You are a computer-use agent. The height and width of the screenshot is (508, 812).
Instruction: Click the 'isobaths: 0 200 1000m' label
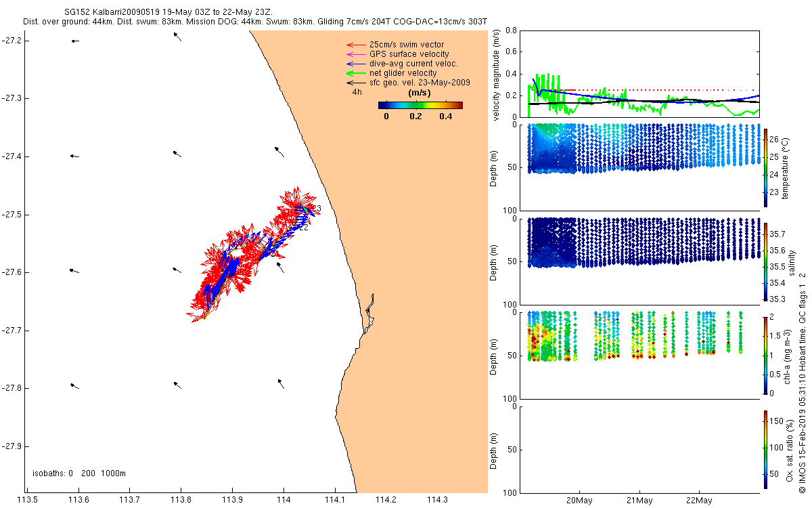pyautogui.click(x=79, y=473)
